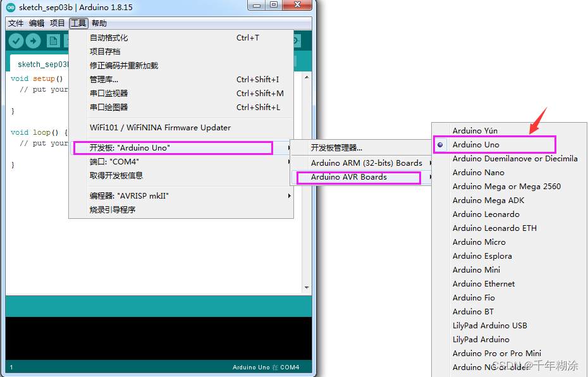Choose the Arduino Esplora board
The image size is (588, 377).
coord(509,256)
